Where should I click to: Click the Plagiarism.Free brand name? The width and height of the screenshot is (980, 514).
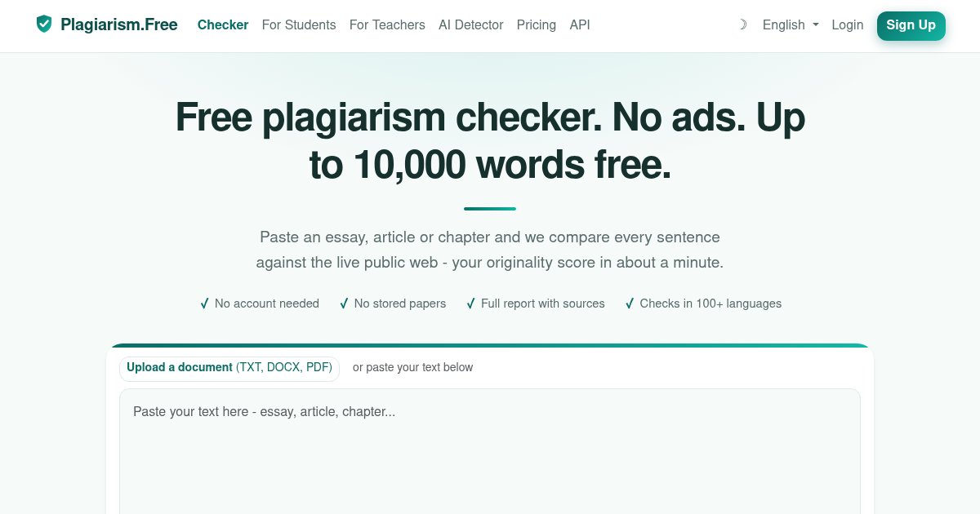pyautogui.click(x=119, y=24)
